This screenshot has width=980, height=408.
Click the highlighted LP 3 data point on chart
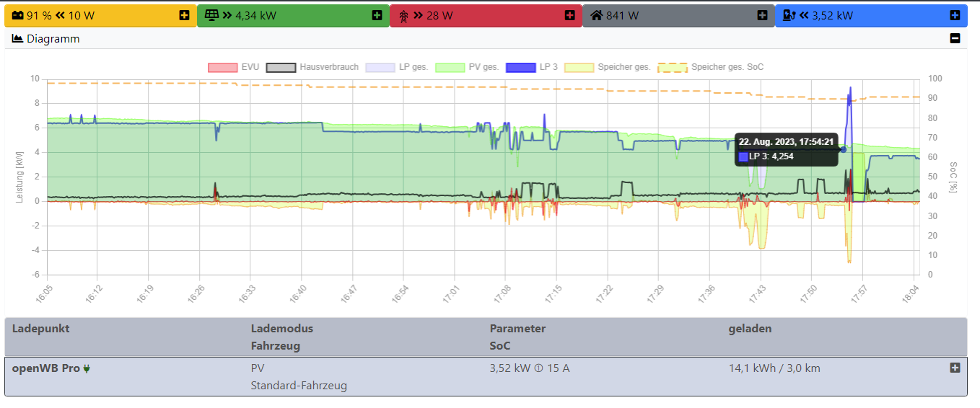(843, 149)
